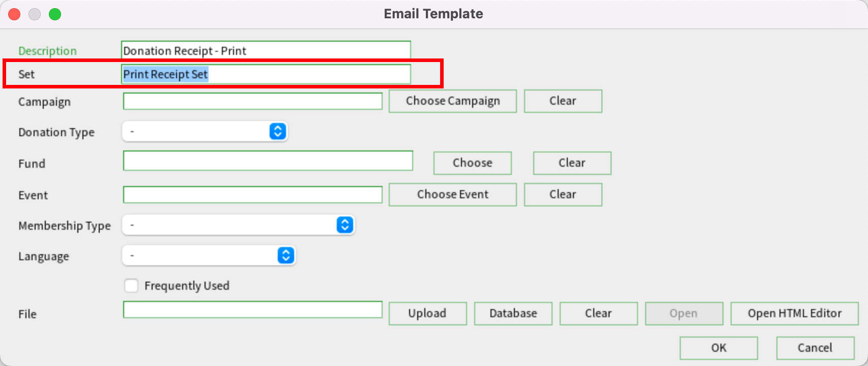Click the empty Campaign input field

pos(252,101)
